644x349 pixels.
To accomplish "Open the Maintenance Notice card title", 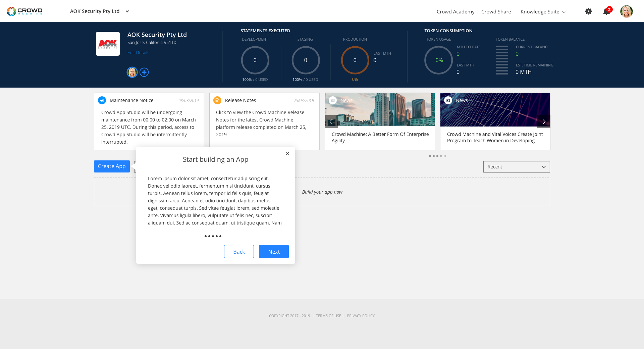I will [x=131, y=100].
